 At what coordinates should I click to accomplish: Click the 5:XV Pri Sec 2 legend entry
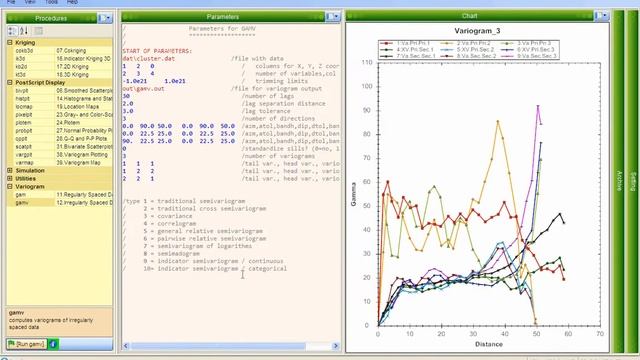467,49
